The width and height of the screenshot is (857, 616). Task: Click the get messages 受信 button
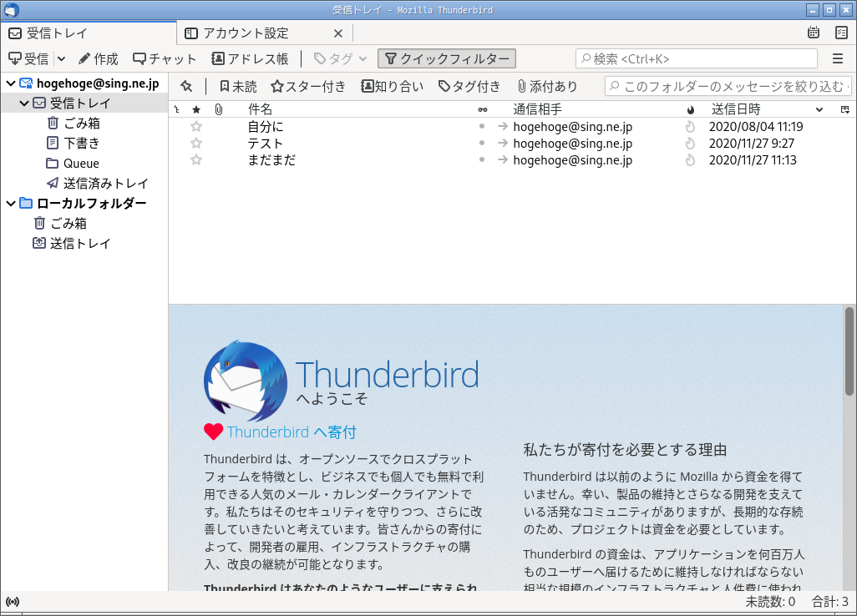click(x=29, y=58)
